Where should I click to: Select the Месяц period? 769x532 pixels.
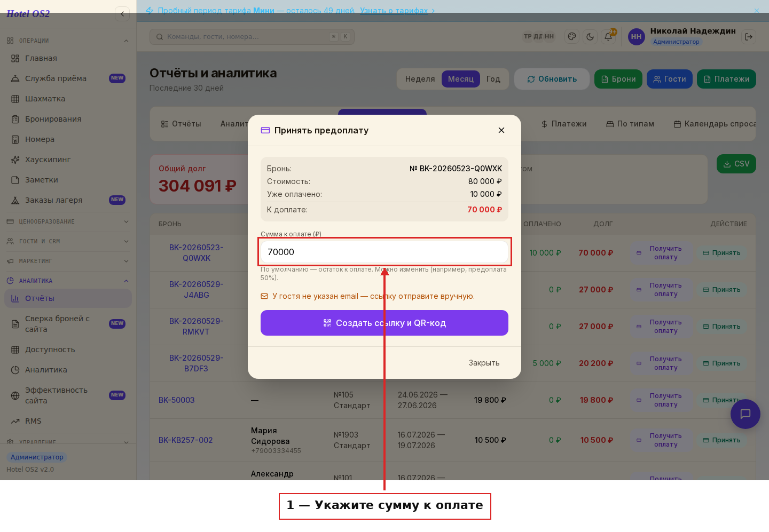pyautogui.click(x=460, y=79)
